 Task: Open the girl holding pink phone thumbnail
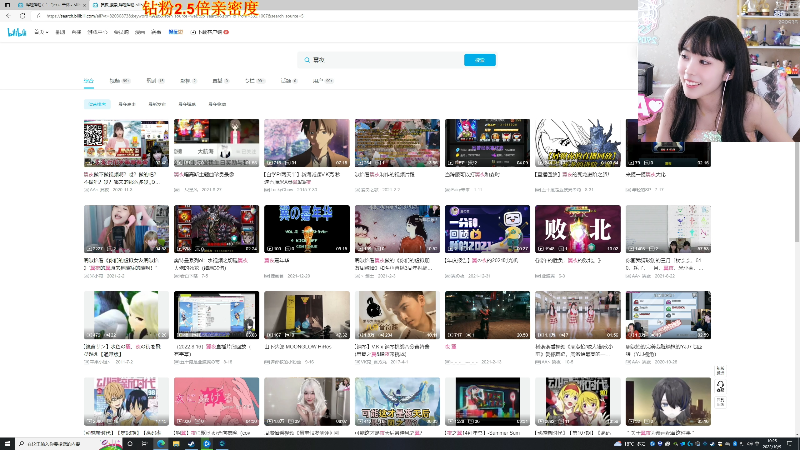127,229
